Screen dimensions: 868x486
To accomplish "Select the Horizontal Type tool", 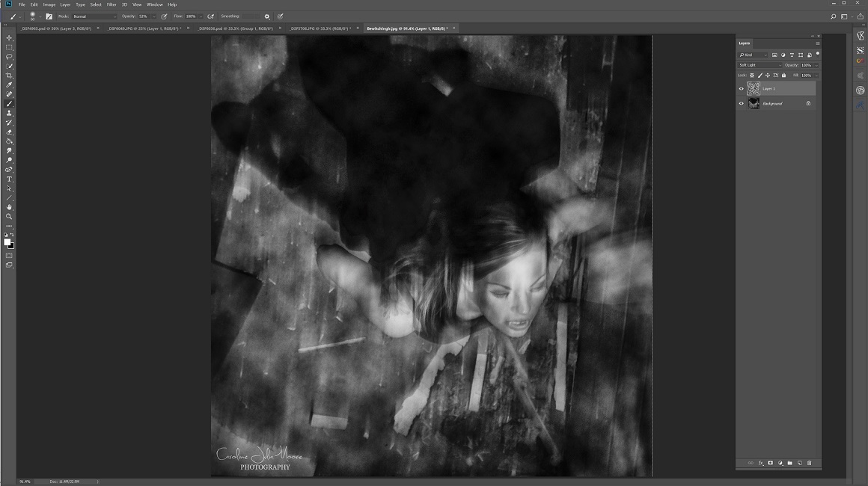I will 10,179.
